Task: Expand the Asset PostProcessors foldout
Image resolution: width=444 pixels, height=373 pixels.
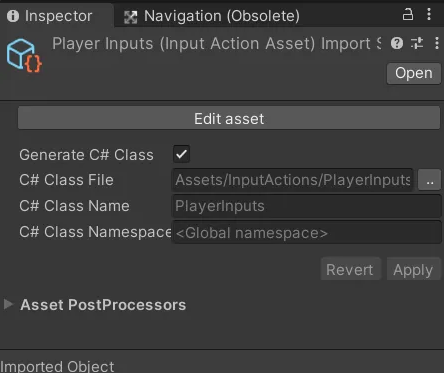Action: pyautogui.click(x=8, y=304)
